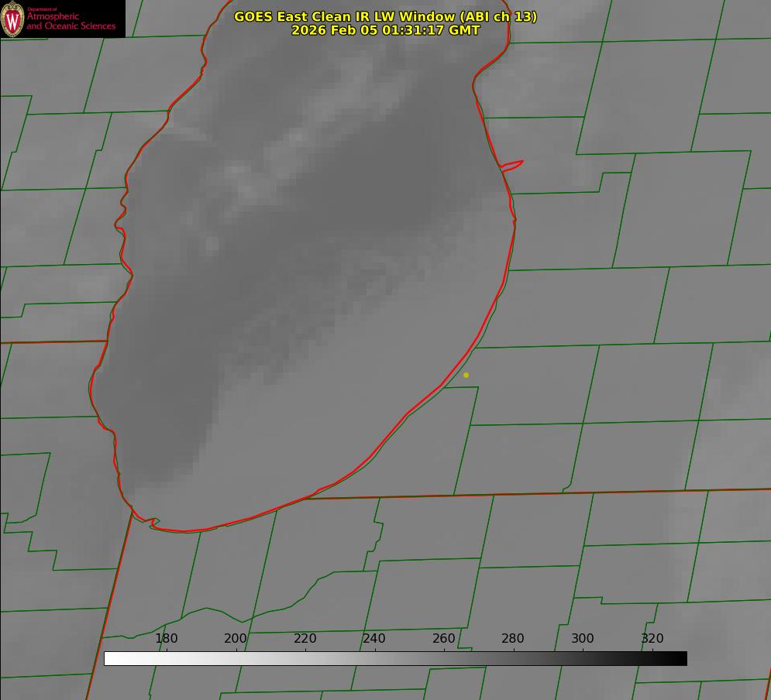Click the colorbar label '320'
This screenshot has width=771, height=700.
652,638
